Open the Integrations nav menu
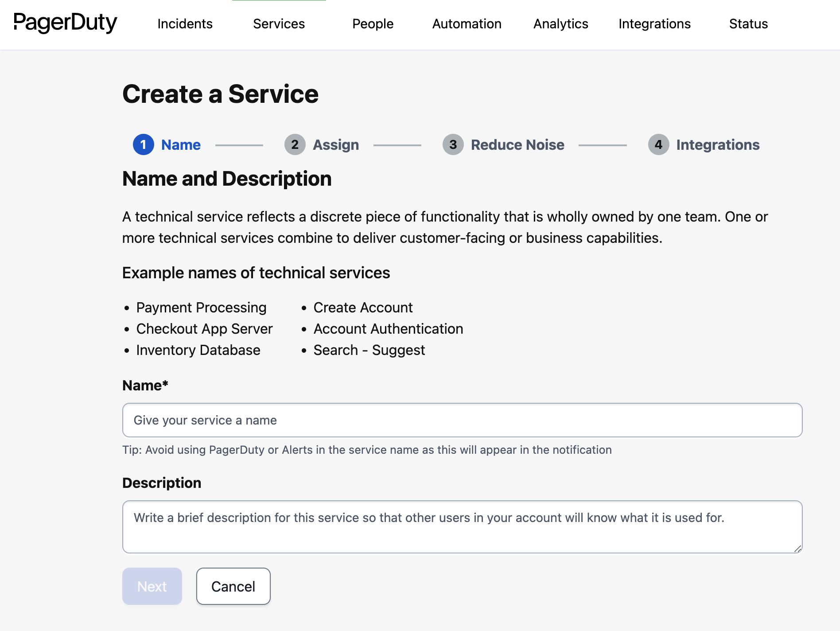Screen dimensions: 840x631 pyautogui.click(x=654, y=24)
